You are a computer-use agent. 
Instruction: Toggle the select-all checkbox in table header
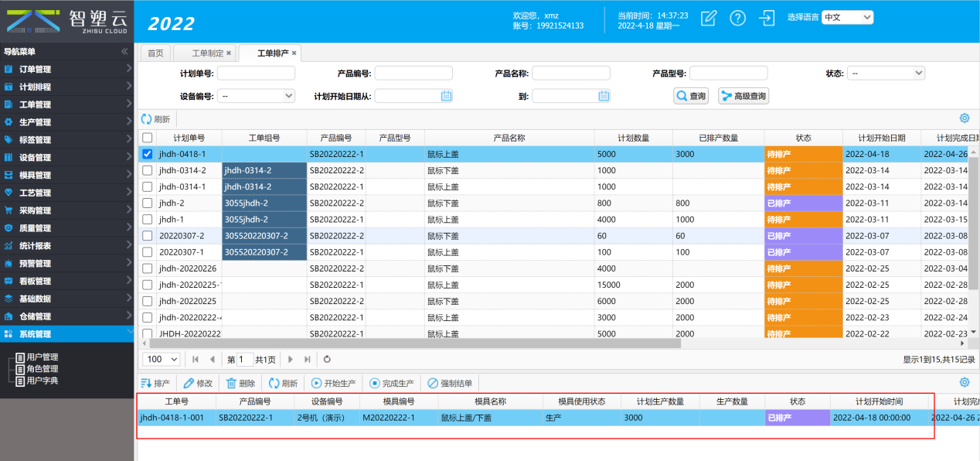pyautogui.click(x=148, y=138)
